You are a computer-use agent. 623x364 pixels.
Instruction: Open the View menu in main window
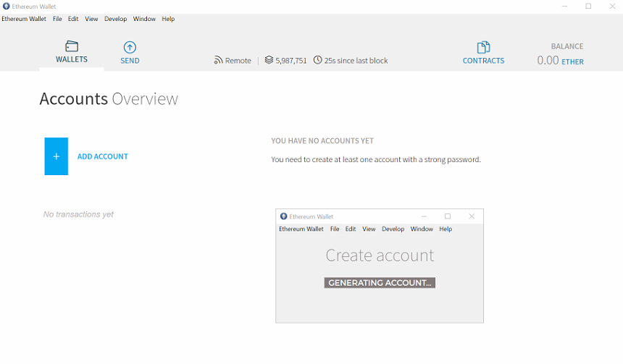coord(91,19)
